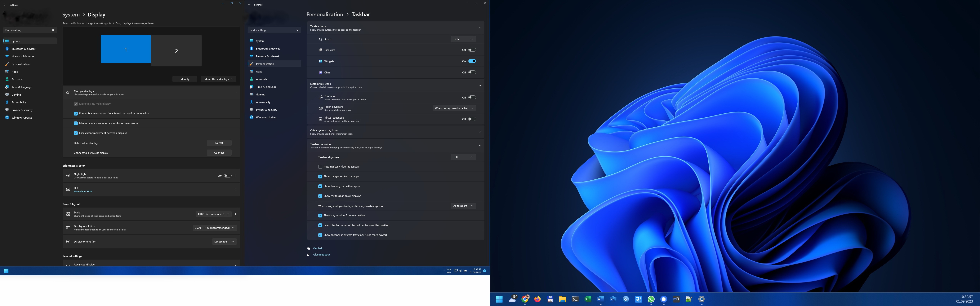This screenshot has width=980, height=306.
Task: Enable the Night light toggle
Action: point(227,176)
